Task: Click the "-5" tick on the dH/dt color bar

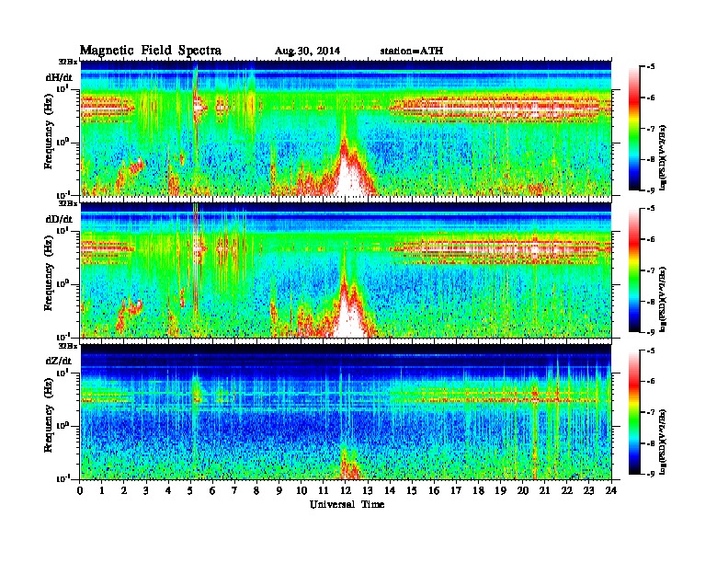Action: pos(651,67)
